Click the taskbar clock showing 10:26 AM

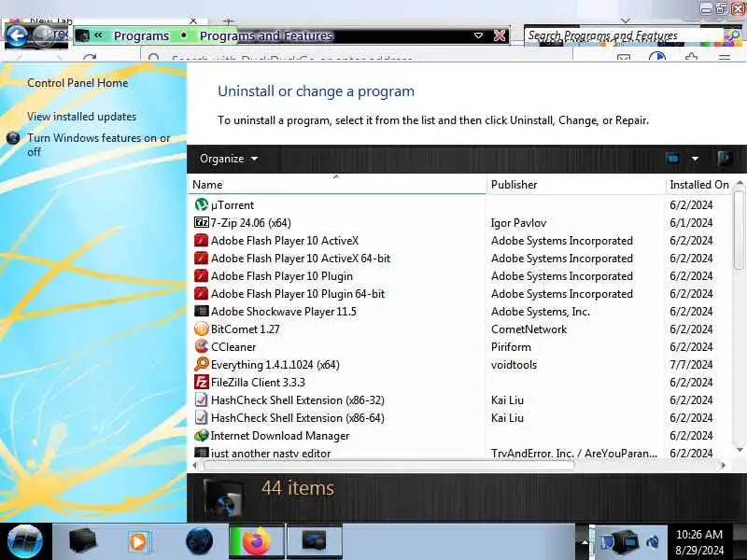tap(699, 542)
